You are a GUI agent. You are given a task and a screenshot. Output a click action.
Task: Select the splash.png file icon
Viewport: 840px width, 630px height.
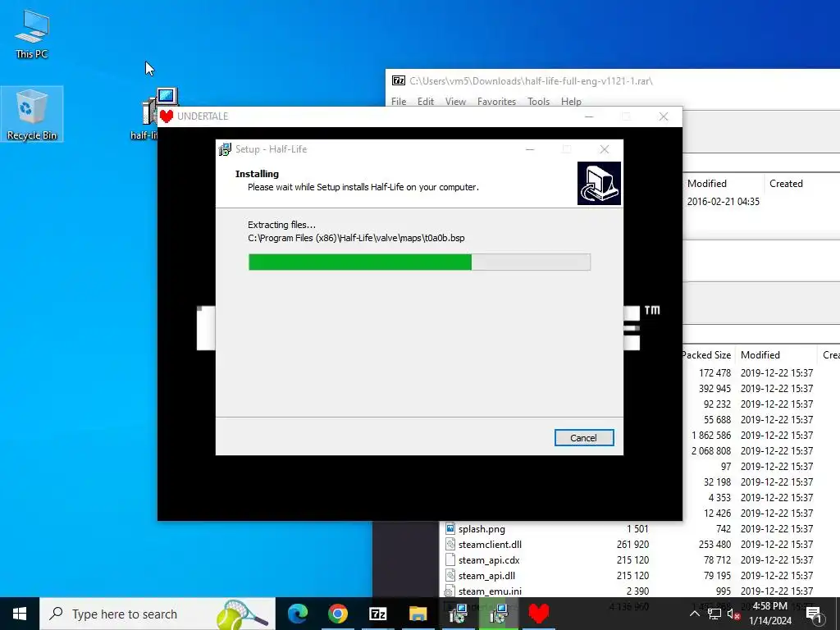click(450, 529)
